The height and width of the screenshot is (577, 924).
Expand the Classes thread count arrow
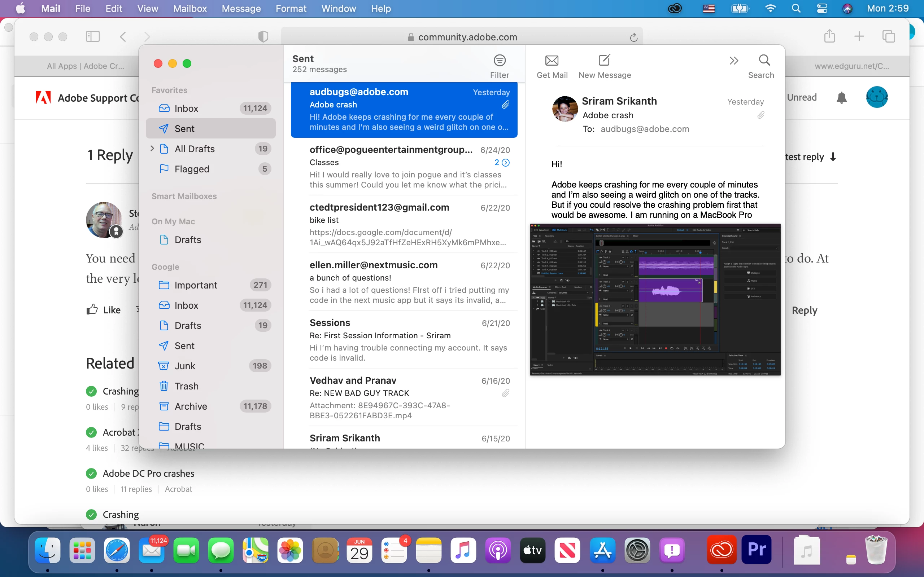506,163
